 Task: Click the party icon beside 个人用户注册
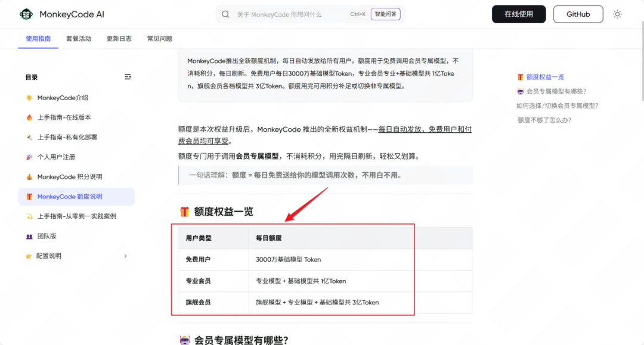29,157
